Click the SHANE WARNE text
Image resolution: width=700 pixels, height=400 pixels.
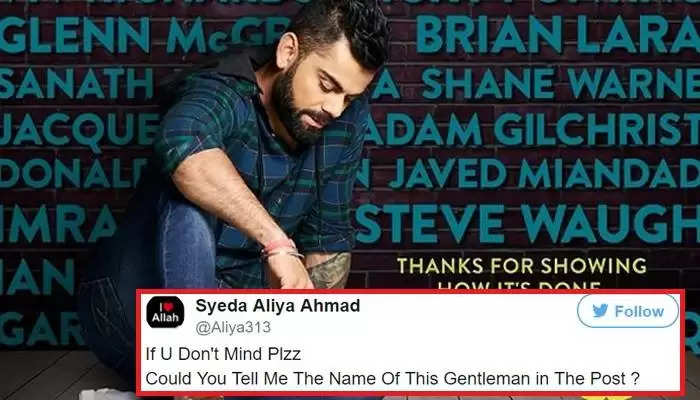561,83
